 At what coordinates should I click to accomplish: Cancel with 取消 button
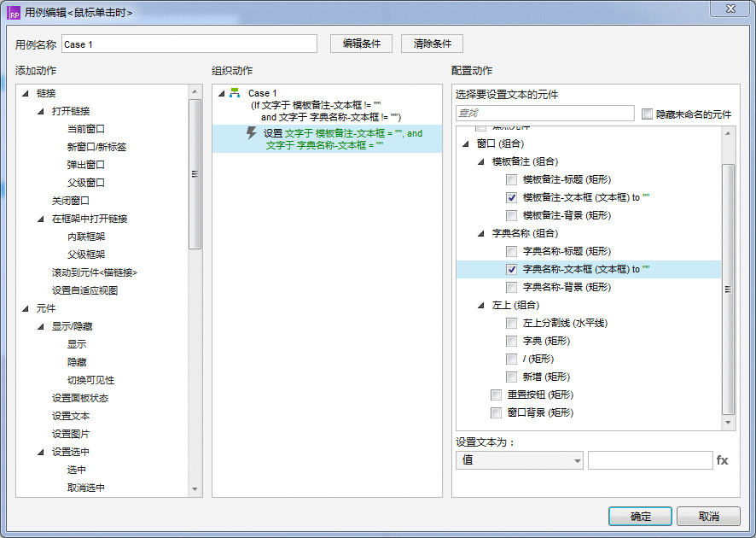709,517
